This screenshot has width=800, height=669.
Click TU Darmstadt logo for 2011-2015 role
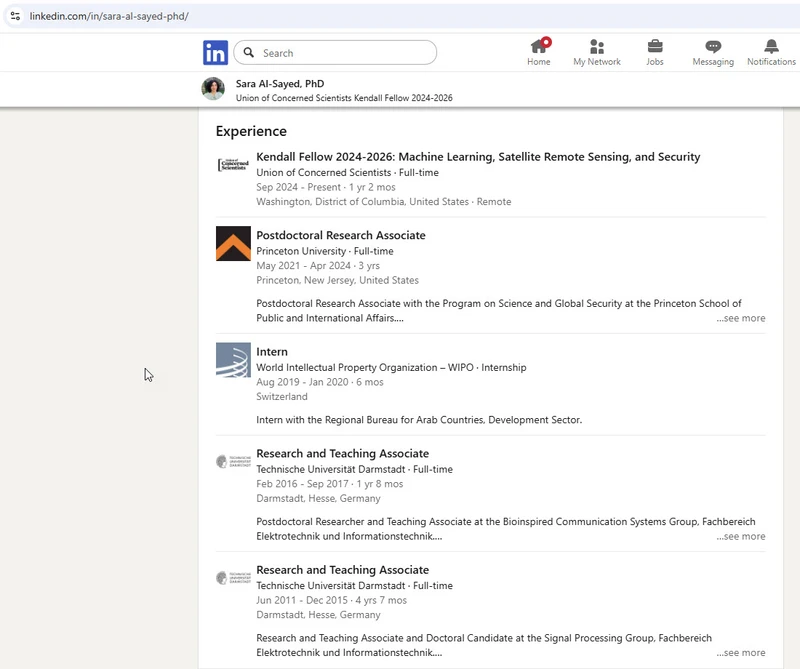(233, 578)
